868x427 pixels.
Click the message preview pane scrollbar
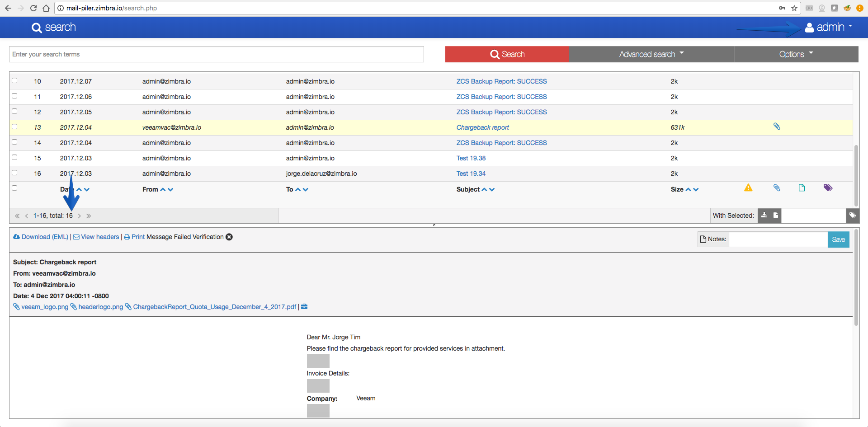coord(856,277)
